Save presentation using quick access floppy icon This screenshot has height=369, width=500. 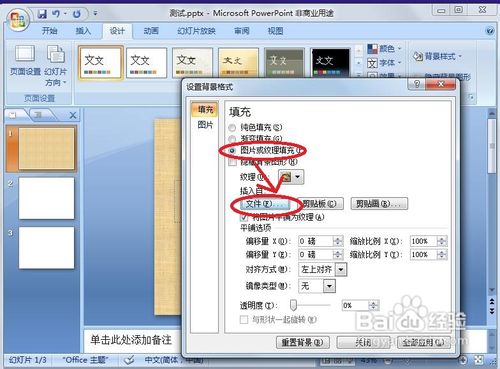tap(42, 14)
